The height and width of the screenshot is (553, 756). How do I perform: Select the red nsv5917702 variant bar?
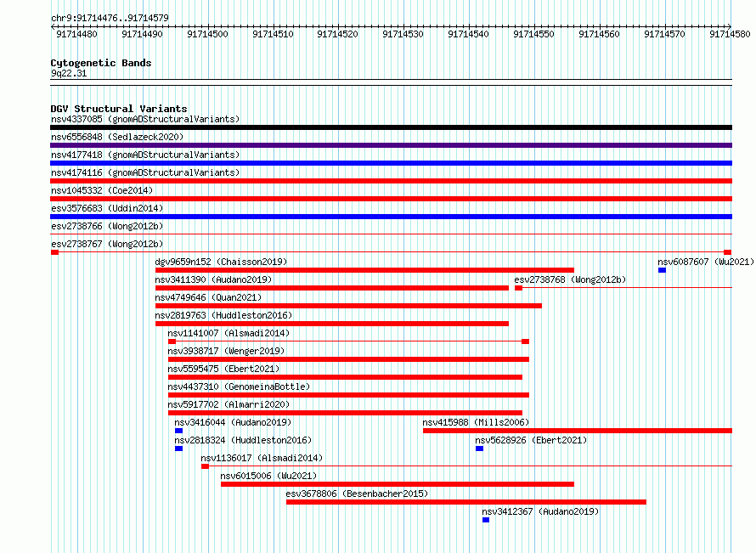345,413
